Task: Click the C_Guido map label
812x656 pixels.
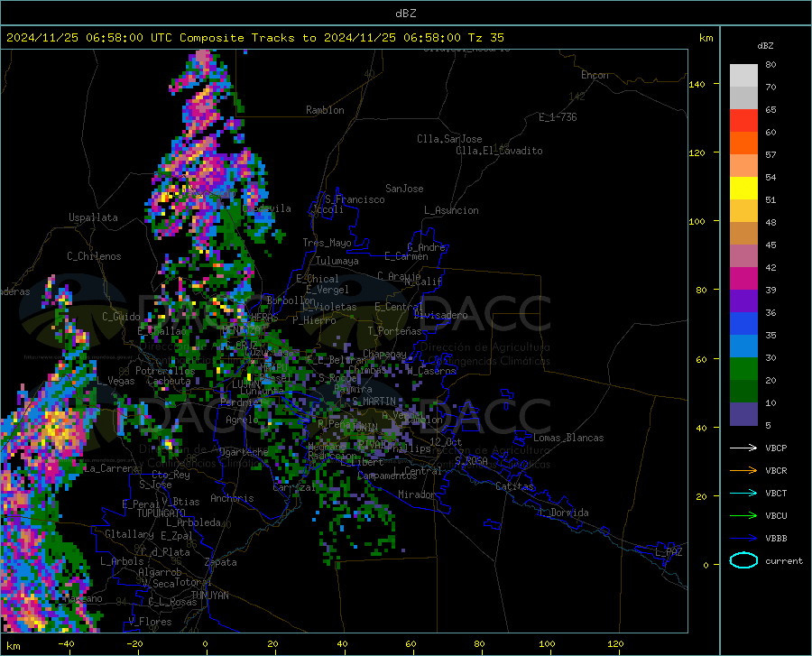Action: pyautogui.click(x=121, y=317)
